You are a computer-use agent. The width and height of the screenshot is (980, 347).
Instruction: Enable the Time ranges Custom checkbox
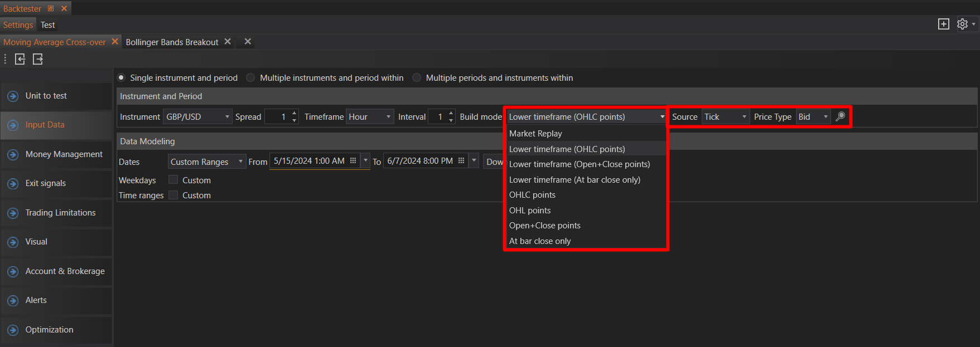tap(173, 195)
